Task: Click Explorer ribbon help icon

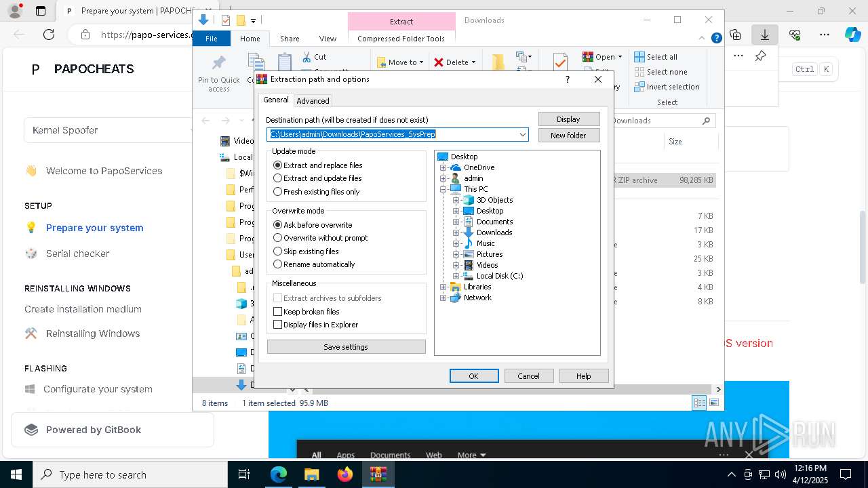Action: 716,39
